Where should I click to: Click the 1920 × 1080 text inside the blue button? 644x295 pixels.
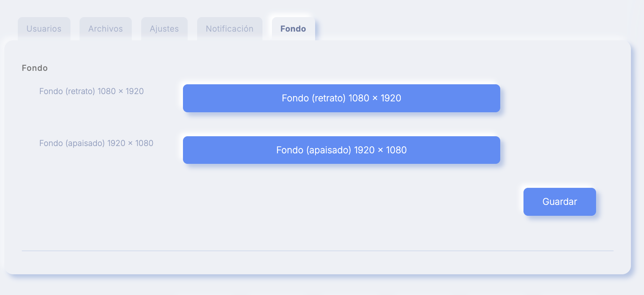pos(380,150)
